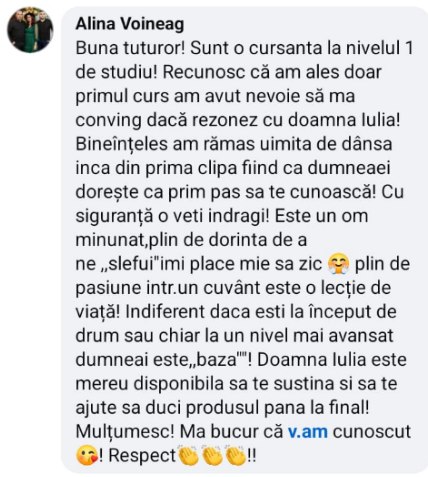The image size is (428, 477).
Task: Click the hugging face emoji after "zic"
Action: 338,264
